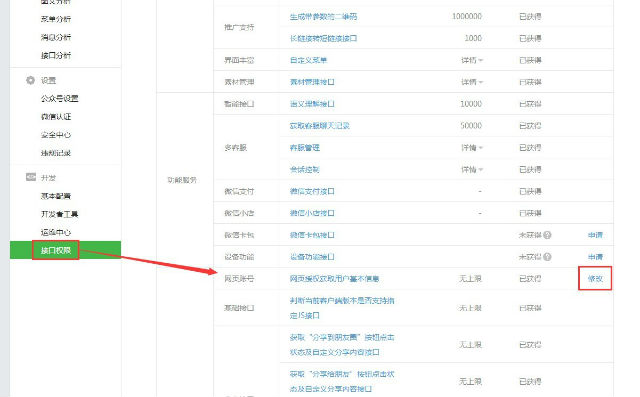This screenshot has height=397, width=640.
Task: Click 无上限 in the 网页授权 row
Action: click(x=471, y=279)
